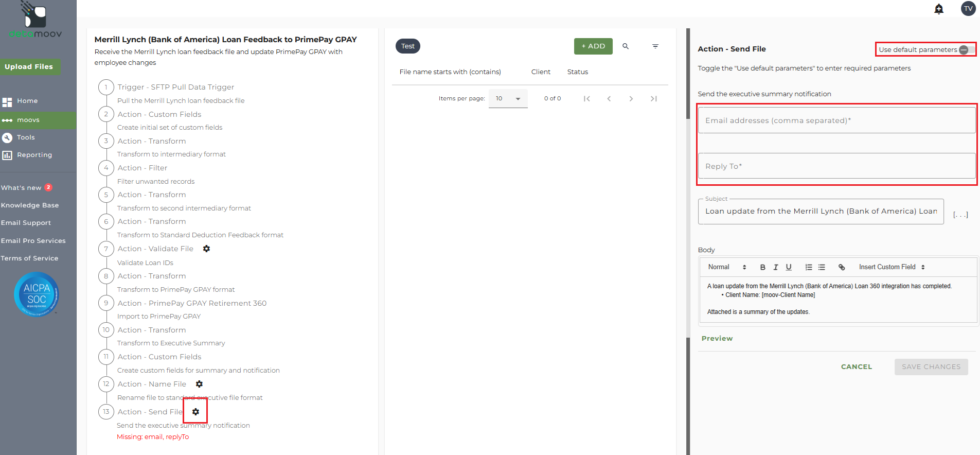Click the + ADD button
This screenshot has height=455, width=980.
593,46
